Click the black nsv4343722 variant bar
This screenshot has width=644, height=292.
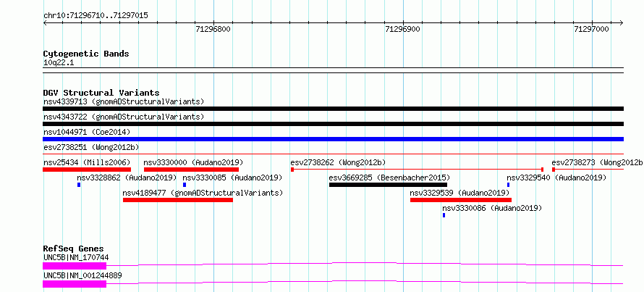tap(333, 124)
